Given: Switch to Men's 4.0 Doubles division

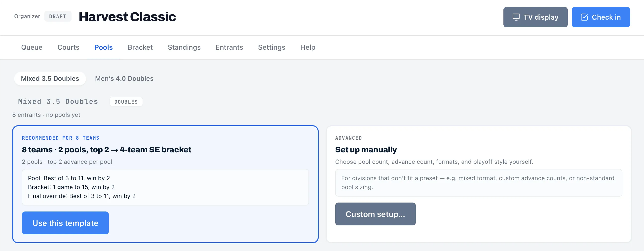Looking at the screenshot, I should [124, 78].
